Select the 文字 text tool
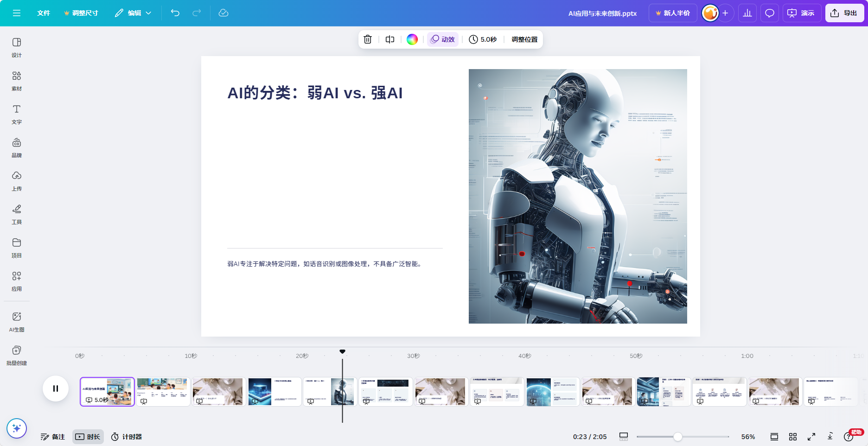This screenshot has width=868, height=446. point(16,114)
